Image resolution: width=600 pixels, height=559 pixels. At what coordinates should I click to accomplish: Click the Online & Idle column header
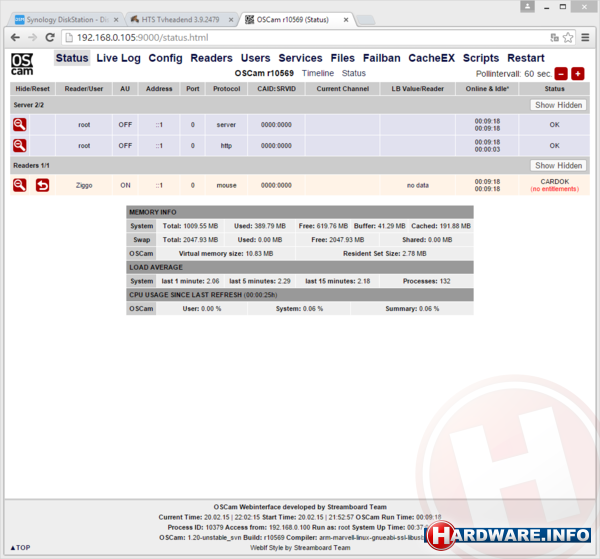tap(487, 89)
